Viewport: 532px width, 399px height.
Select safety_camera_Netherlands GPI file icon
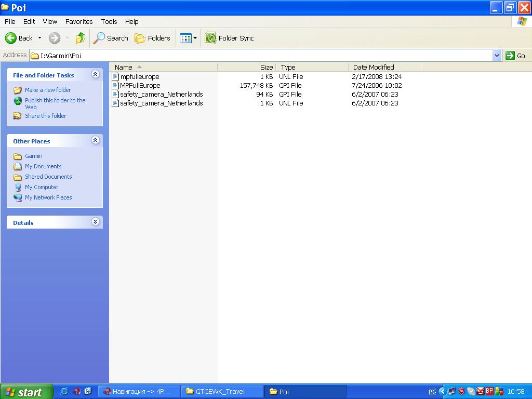point(115,95)
